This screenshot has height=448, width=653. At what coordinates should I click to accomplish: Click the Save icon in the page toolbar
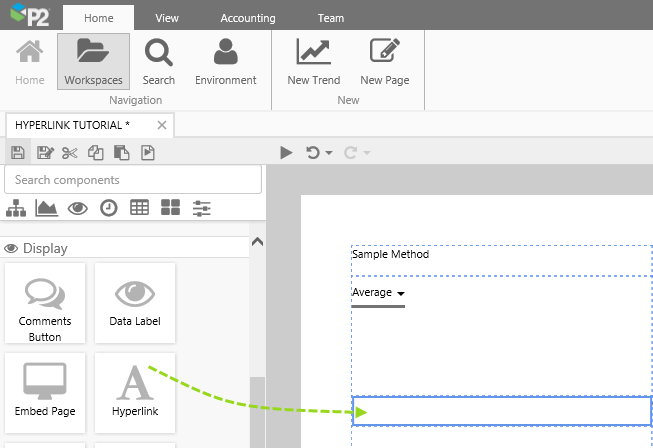(17, 153)
